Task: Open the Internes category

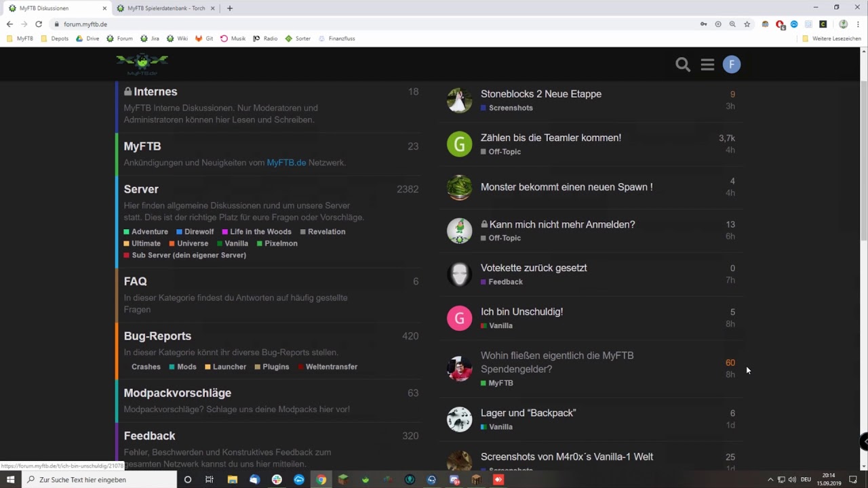Action: pos(155,91)
